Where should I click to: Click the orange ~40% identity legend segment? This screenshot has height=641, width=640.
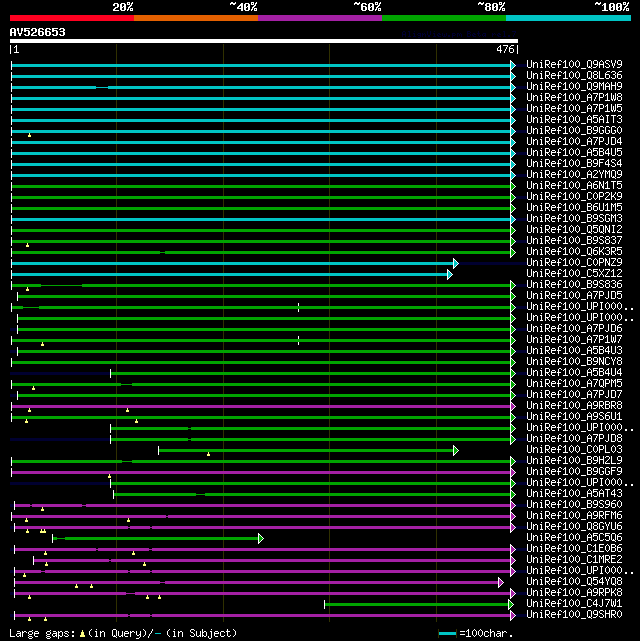click(196, 18)
